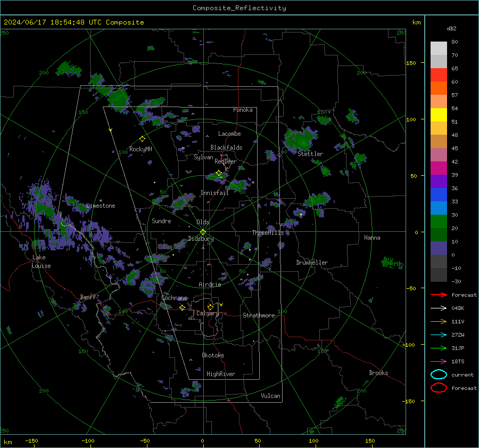Viewport: 479px width, 448px height.
Task: Click the Innisfail label
Action: coord(214,193)
